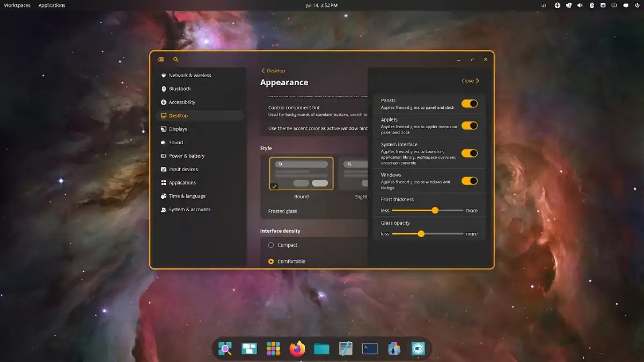Select the Compact interface density option
This screenshot has width=644, height=362.
coord(271,245)
